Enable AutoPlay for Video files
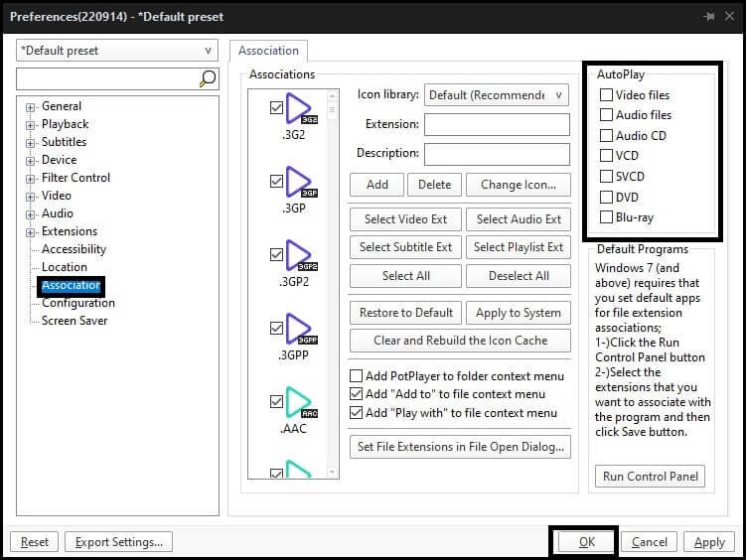 pos(606,95)
